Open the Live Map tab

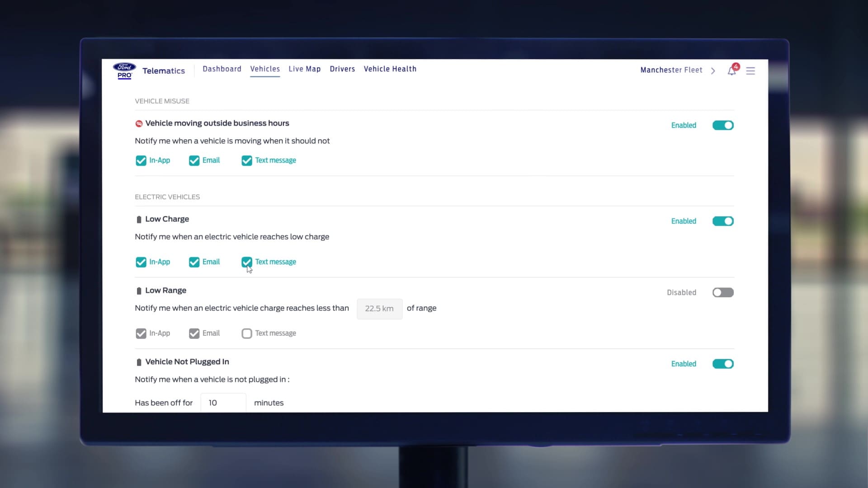pos(304,69)
